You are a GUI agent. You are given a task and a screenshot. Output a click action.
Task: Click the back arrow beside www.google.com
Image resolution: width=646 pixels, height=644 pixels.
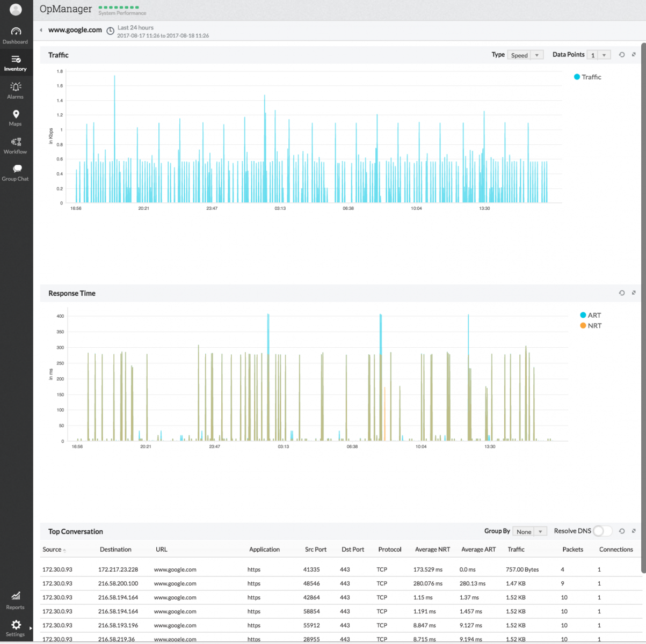pyautogui.click(x=41, y=30)
